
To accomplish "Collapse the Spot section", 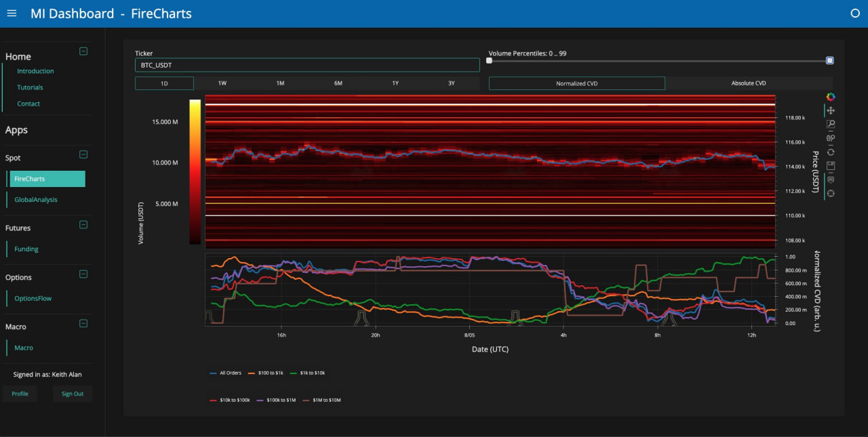I will click(83, 154).
